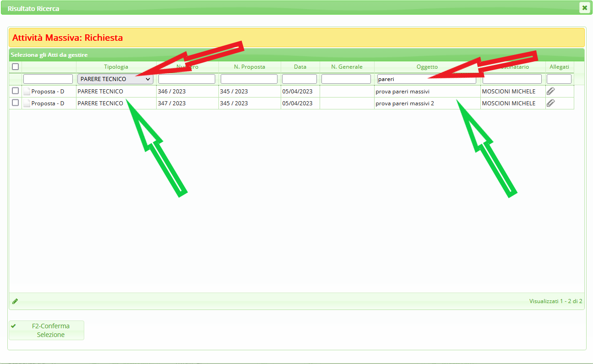This screenshot has width=593, height=364.
Task: Sort by the Data column header
Action: tap(300, 67)
